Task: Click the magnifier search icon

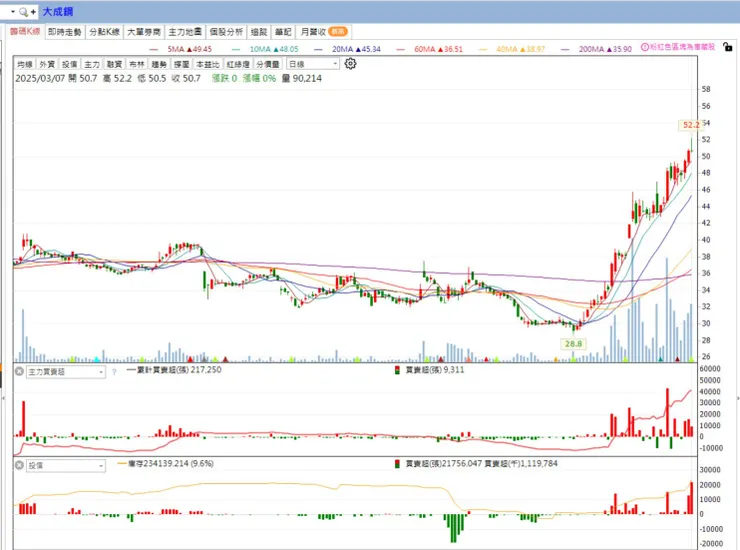Action: pyautogui.click(x=23, y=12)
